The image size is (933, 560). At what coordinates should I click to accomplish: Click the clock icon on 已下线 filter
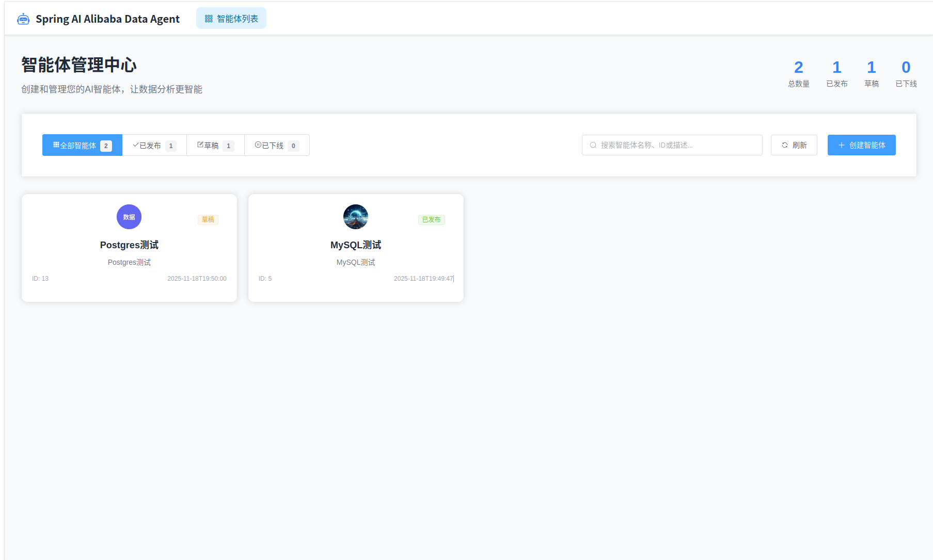point(258,145)
